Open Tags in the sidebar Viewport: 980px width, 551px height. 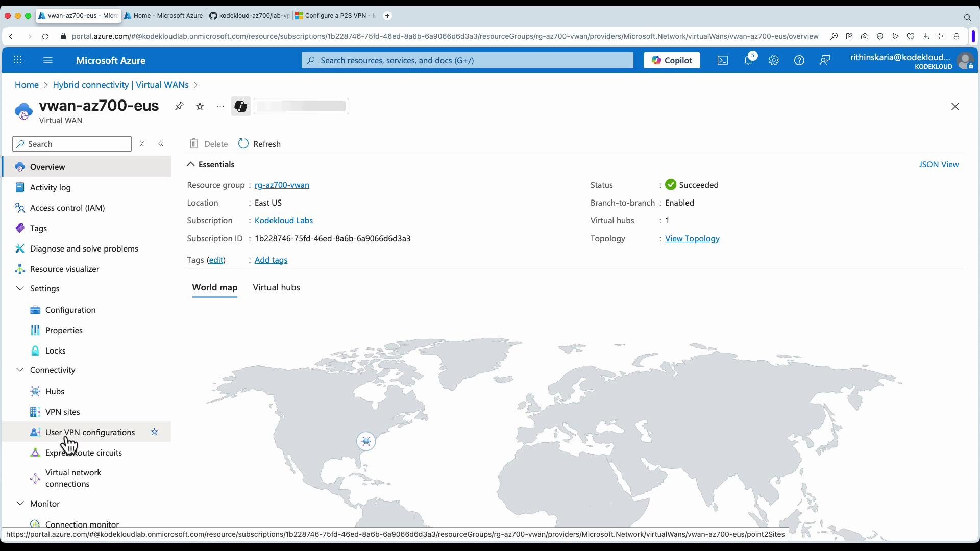[87, 228]
